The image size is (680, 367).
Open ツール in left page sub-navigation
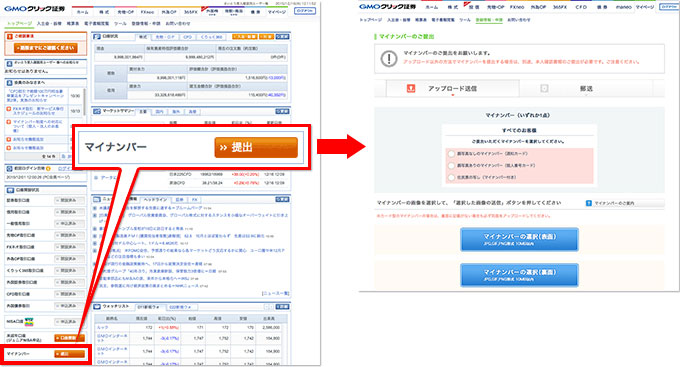click(120, 23)
